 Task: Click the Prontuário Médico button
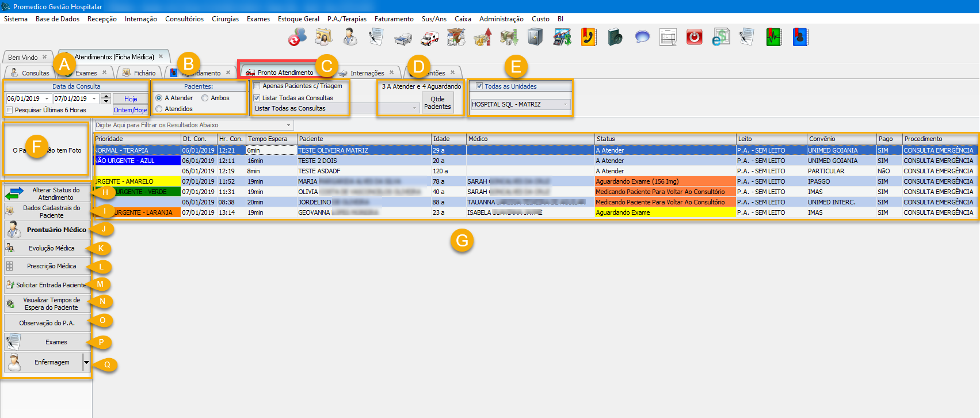click(48, 230)
